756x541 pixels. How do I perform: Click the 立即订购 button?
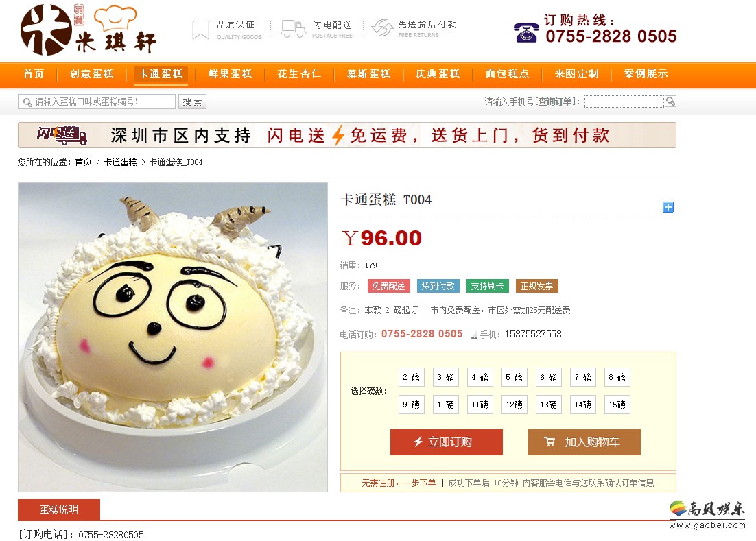click(447, 442)
